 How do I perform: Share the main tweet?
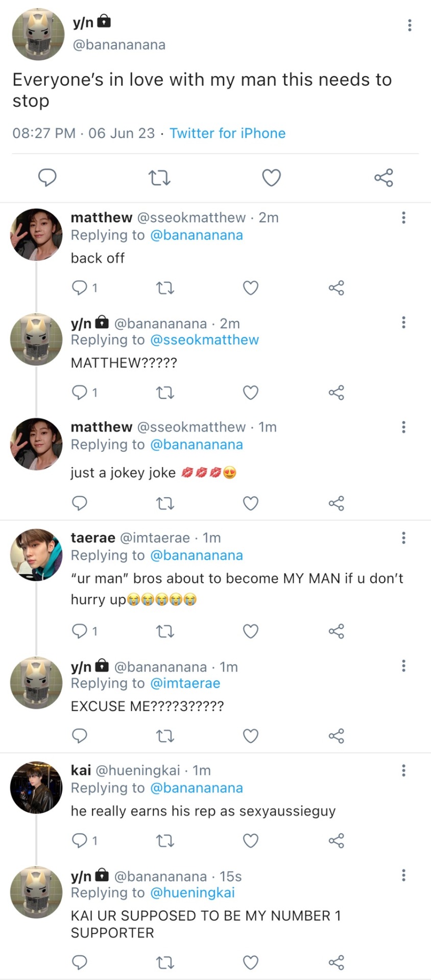[x=384, y=178]
